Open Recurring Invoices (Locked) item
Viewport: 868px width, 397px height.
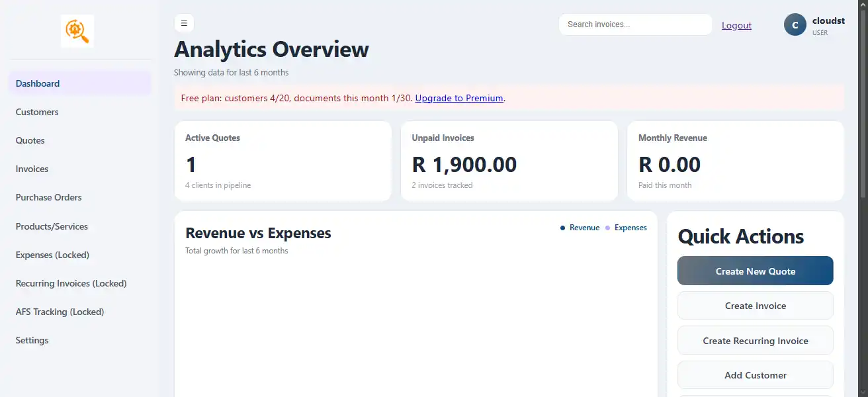pos(71,283)
